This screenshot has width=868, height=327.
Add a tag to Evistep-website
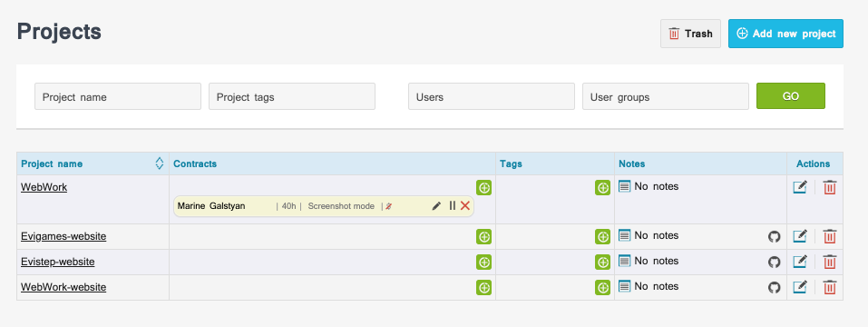pyautogui.click(x=603, y=263)
